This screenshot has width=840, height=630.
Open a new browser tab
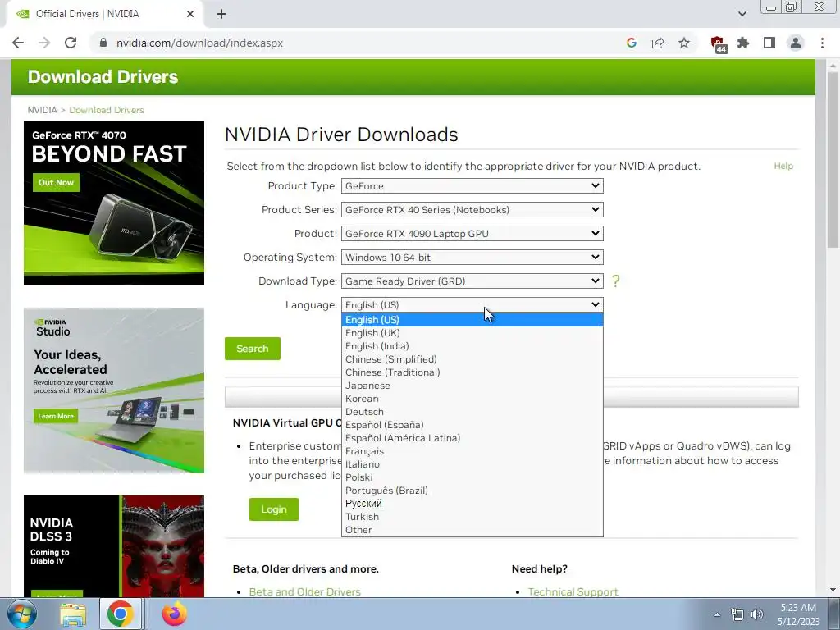(221, 14)
